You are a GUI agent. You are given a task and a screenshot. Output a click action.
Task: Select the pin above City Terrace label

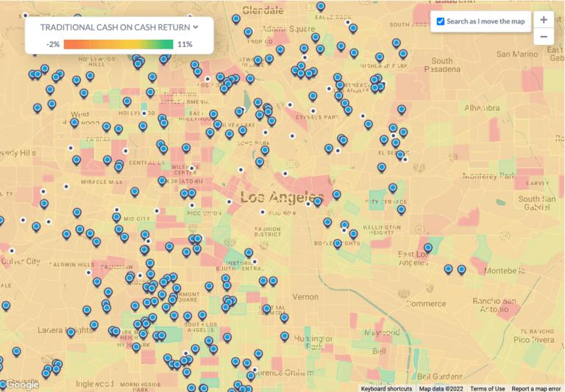393,188
